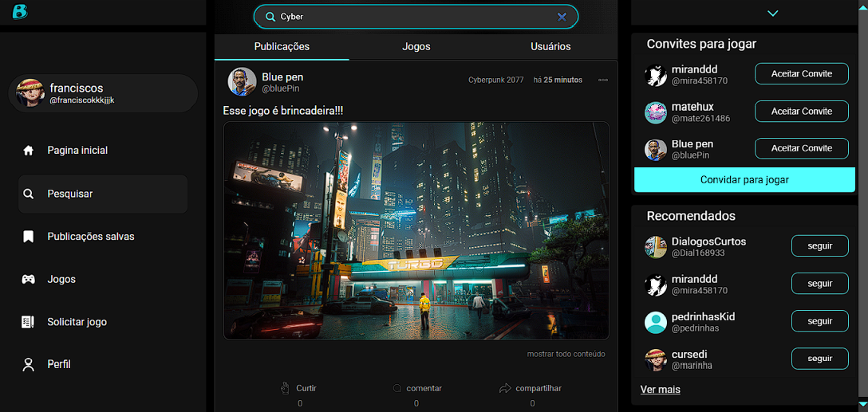The width and height of the screenshot is (868, 412).
Task: Click the 'há 25 minutos' timestamp
Action: (558, 80)
